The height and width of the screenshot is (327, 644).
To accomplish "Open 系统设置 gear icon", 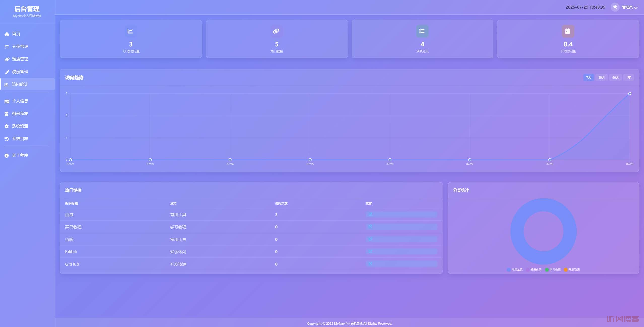I will coord(7,126).
